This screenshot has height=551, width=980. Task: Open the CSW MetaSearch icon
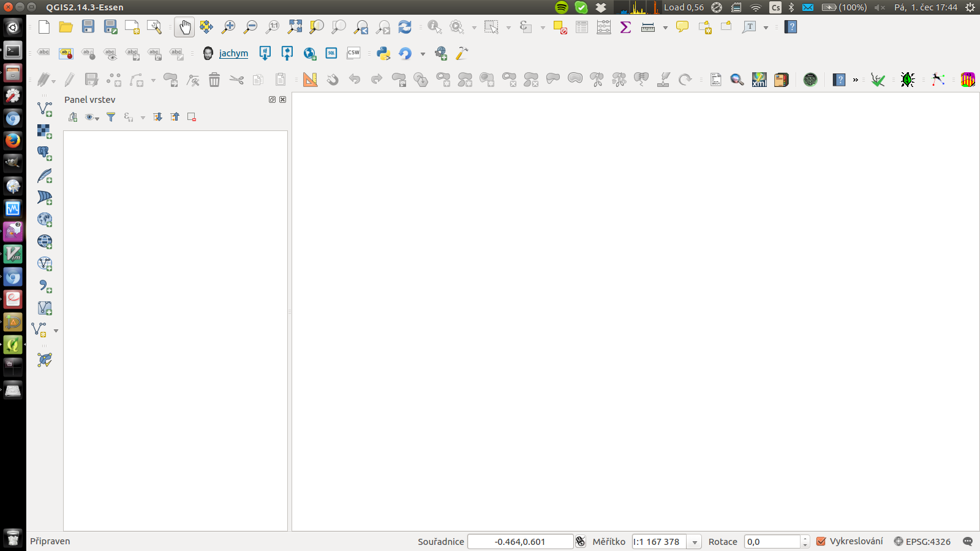pyautogui.click(x=353, y=53)
